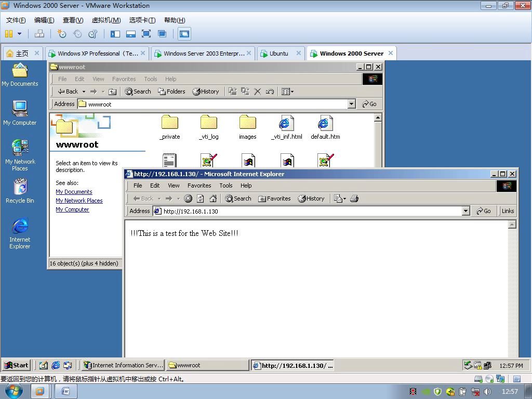Open the 编辑(E) menu

point(44,20)
